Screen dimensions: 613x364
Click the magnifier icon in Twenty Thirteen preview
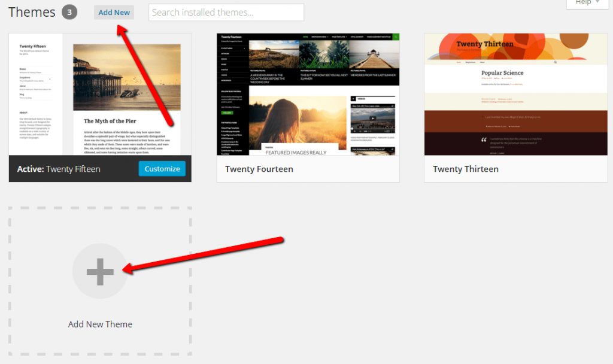coord(555,62)
